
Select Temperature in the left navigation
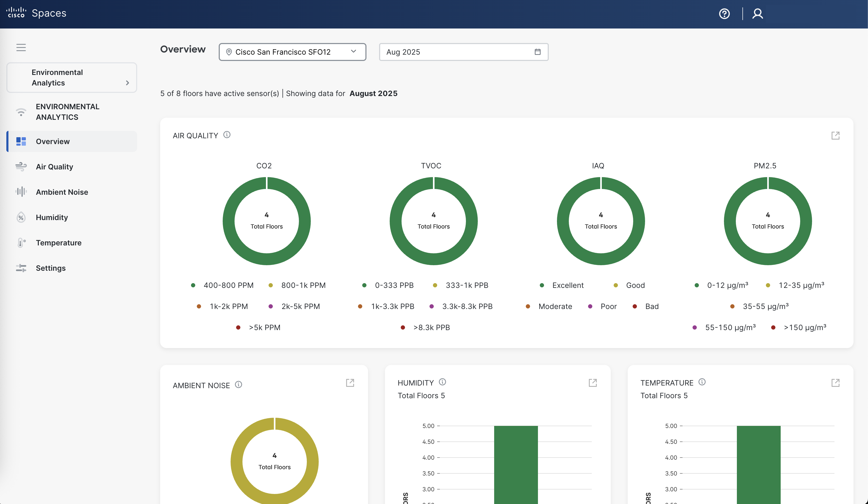[x=59, y=243]
